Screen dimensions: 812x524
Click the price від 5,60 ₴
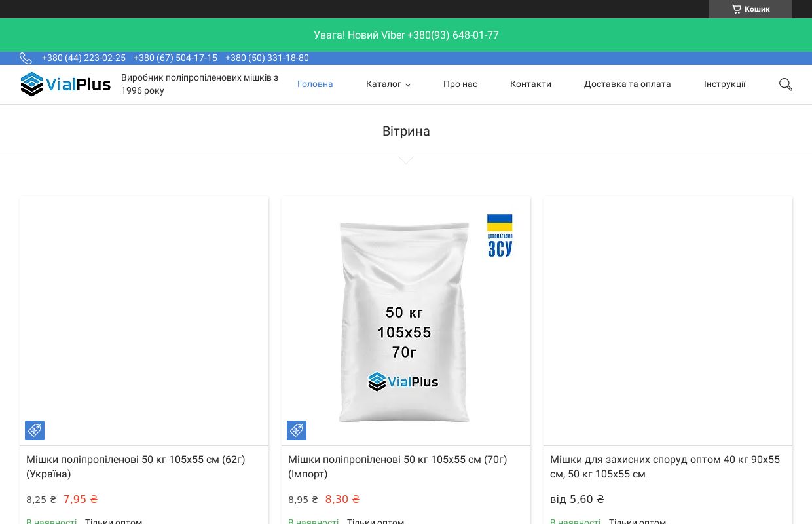577,499
